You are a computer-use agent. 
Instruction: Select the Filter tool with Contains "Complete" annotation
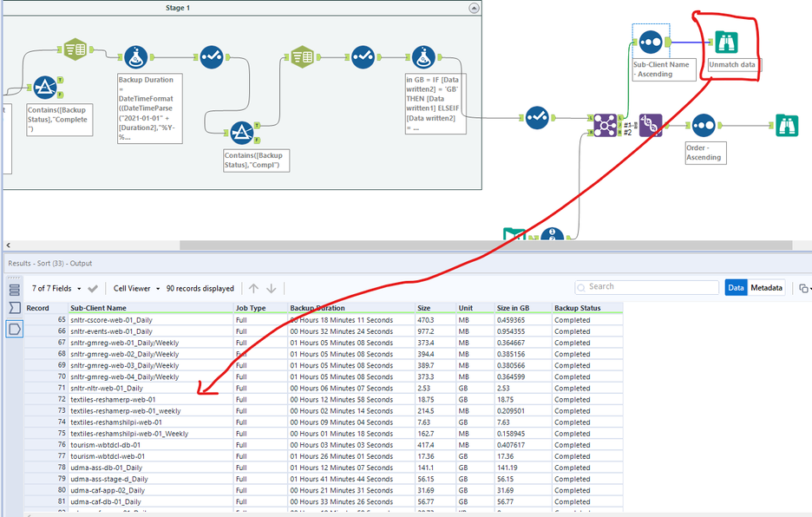coord(45,88)
